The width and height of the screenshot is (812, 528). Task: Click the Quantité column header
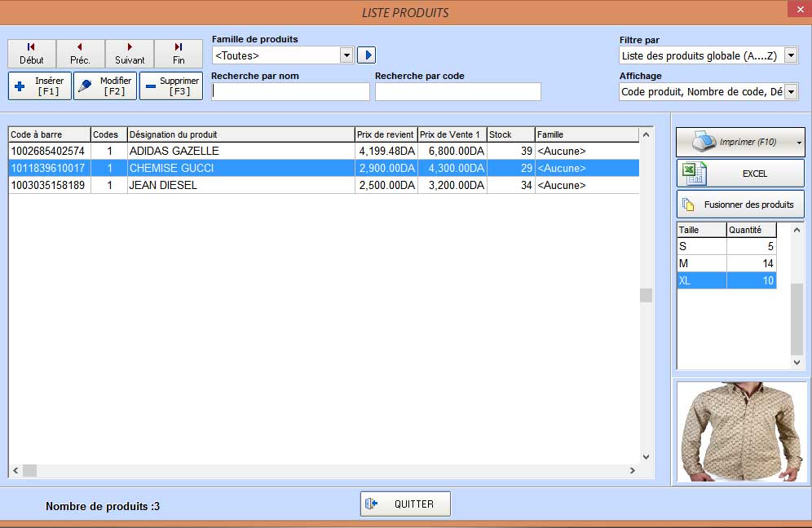coord(752,230)
